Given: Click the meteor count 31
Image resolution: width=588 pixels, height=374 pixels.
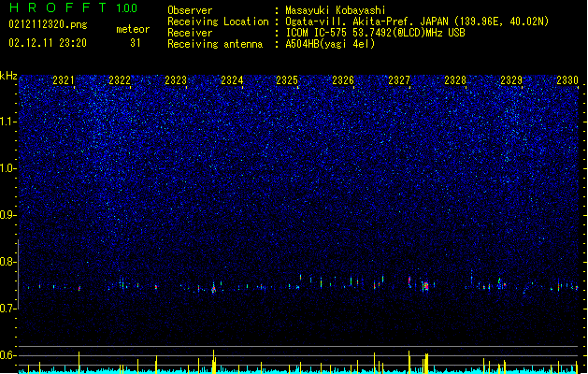Looking at the screenshot, I should (x=136, y=43).
